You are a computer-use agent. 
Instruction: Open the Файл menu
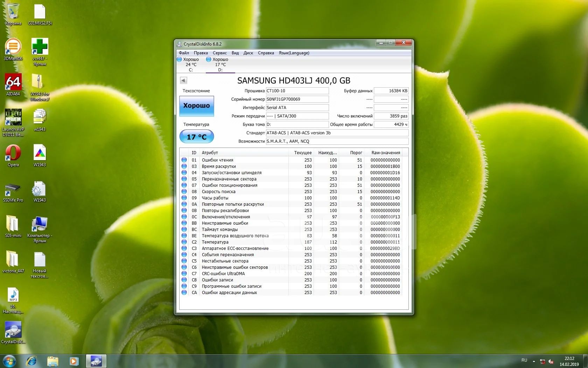184,53
